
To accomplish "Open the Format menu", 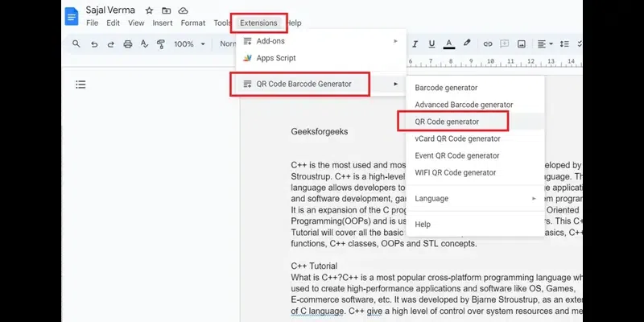I will coord(193,23).
